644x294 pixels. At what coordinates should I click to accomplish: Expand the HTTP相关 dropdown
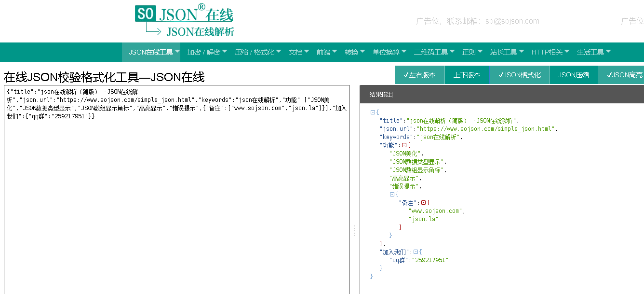click(x=550, y=52)
